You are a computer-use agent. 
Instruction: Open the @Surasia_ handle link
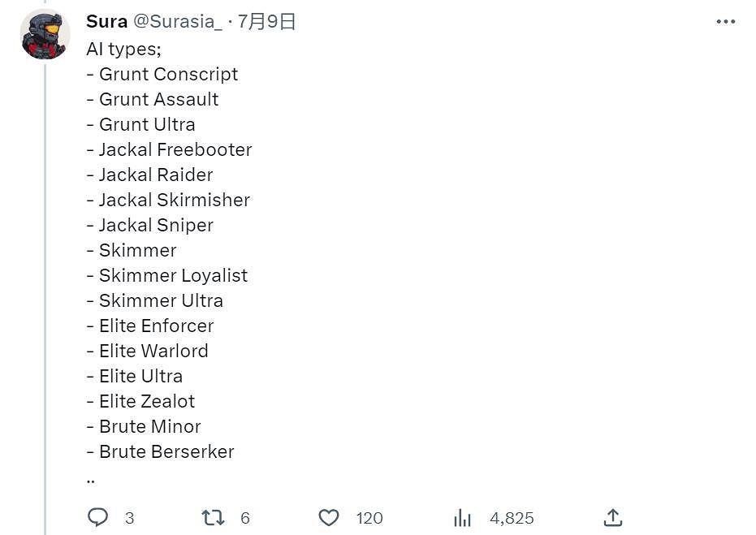[178, 22]
